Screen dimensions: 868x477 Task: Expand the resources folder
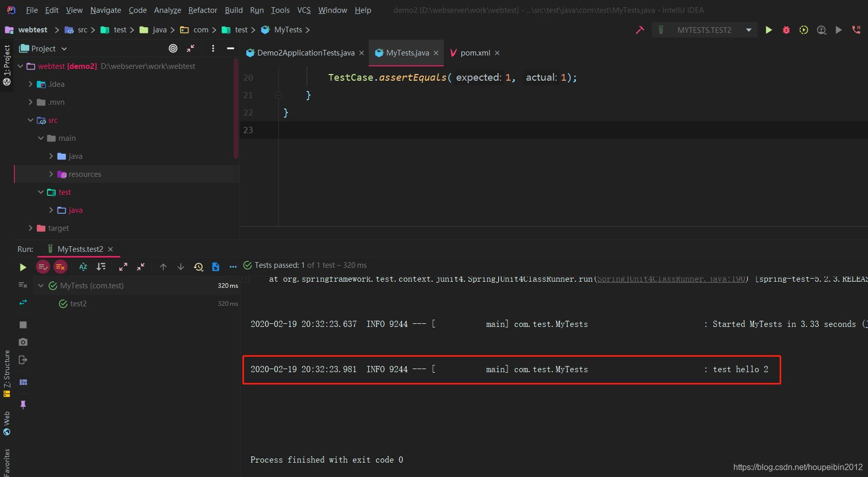[51, 174]
